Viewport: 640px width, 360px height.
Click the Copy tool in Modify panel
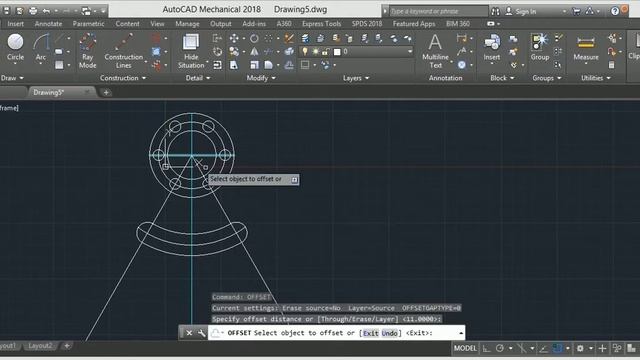coord(234,52)
